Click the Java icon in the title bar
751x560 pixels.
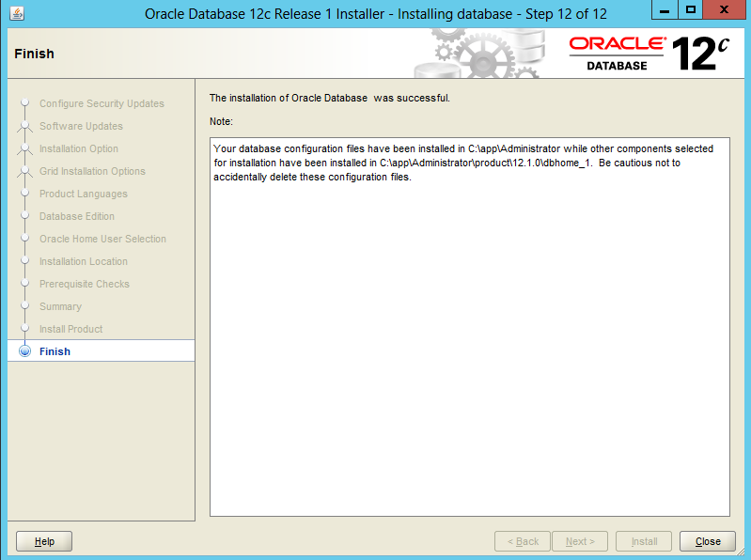point(17,13)
